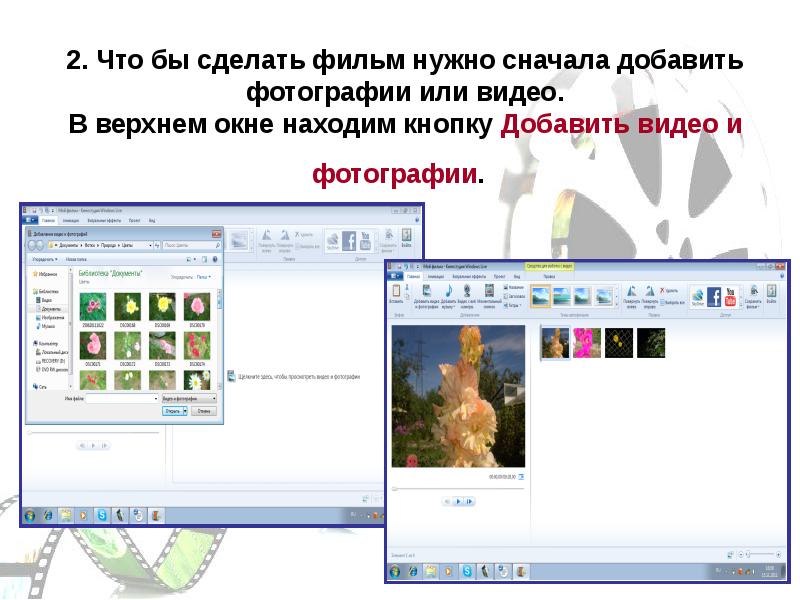The image size is (800, 600).
Task: Open the file type dropdown in dialog
Action: point(188,398)
